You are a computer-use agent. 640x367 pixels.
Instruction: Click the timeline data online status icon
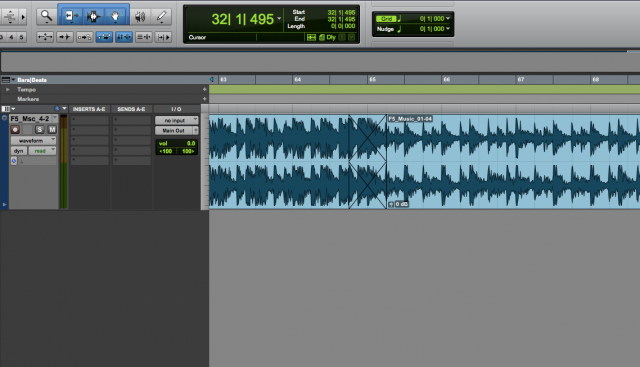click(311, 38)
